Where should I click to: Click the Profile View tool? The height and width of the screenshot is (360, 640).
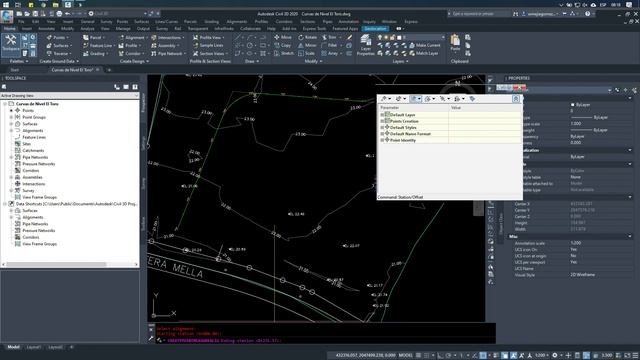click(209, 37)
